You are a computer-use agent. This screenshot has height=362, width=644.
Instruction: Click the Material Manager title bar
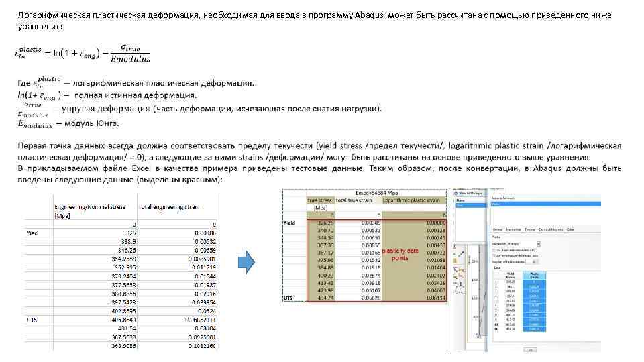469,193
